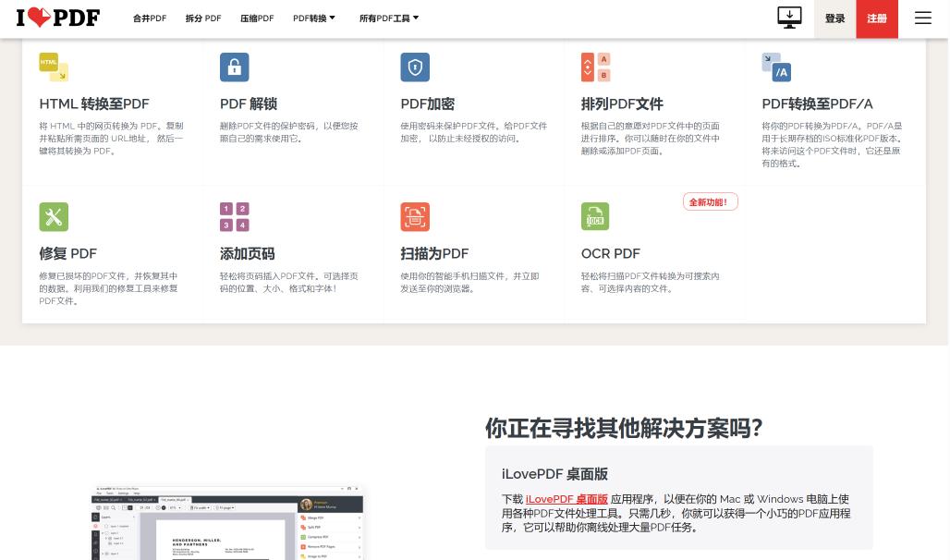This screenshot has width=950, height=560.
Task: Click the download app icon in the header
Action: (x=788, y=17)
